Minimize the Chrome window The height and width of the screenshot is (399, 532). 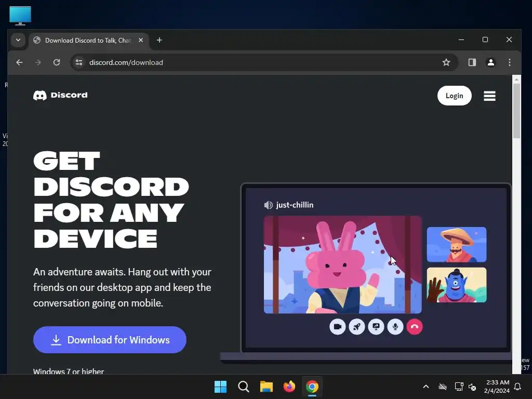(x=461, y=39)
